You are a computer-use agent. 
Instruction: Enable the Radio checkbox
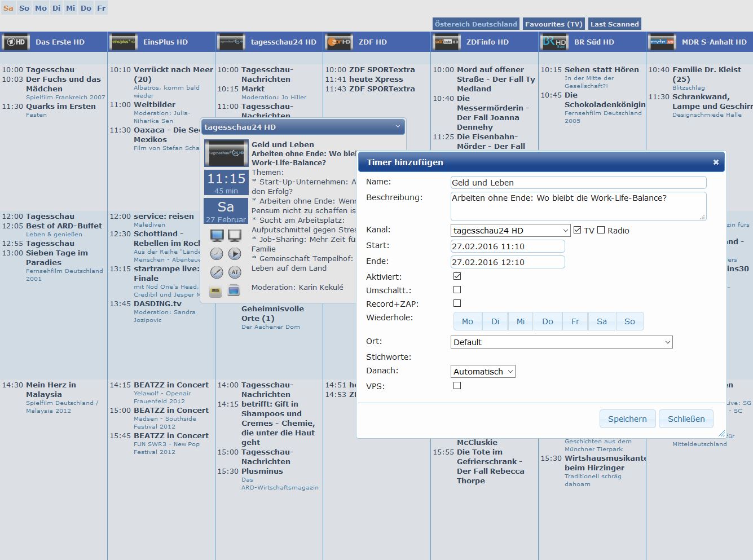coord(601,230)
